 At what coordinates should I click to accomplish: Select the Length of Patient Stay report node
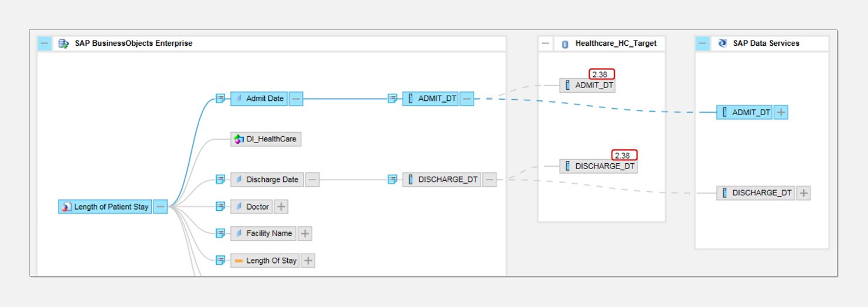(105, 207)
